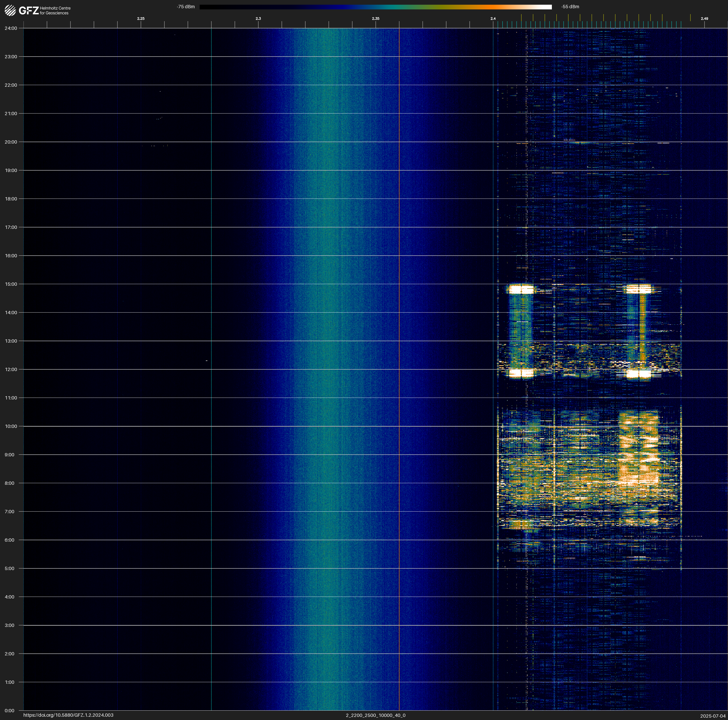The width and height of the screenshot is (728, 720).
Task: Select the 2.35 frequency axis label
Action: 376,19
